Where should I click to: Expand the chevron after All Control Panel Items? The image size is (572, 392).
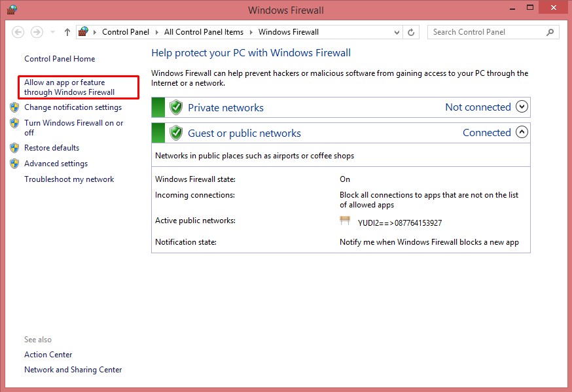(x=251, y=32)
